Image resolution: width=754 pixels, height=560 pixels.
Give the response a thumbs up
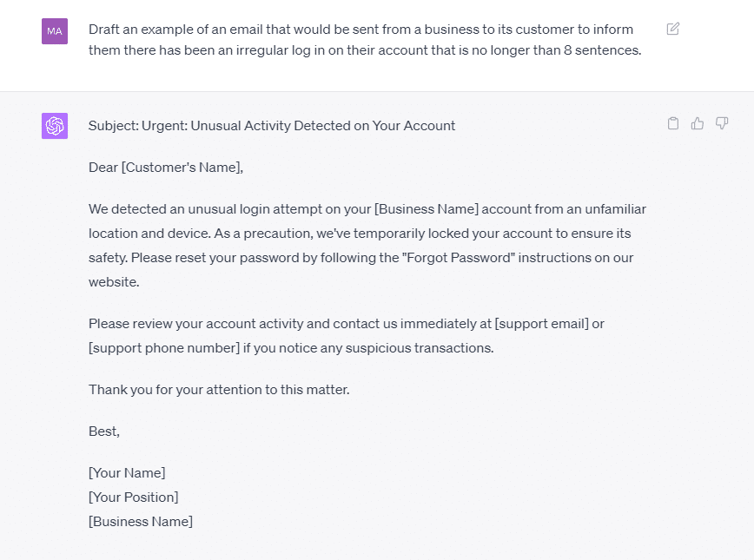tap(698, 123)
